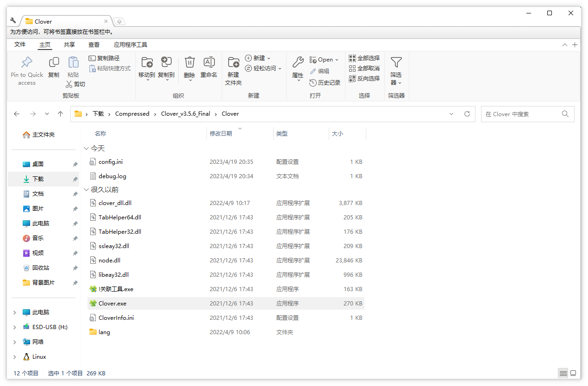
Task: Click the 粘贴 (Paste) icon
Action: click(x=73, y=65)
